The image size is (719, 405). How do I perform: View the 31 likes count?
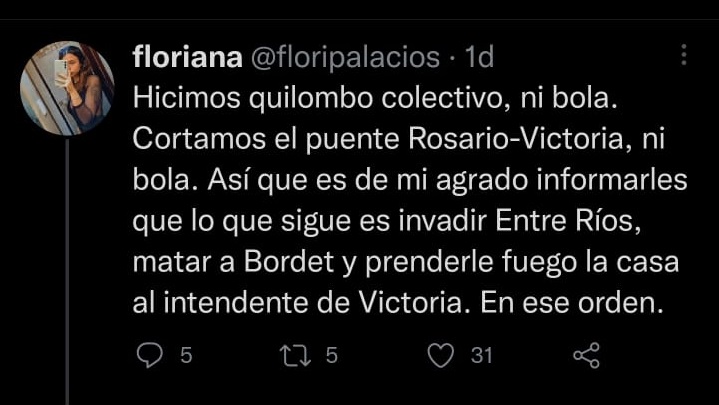(x=481, y=355)
